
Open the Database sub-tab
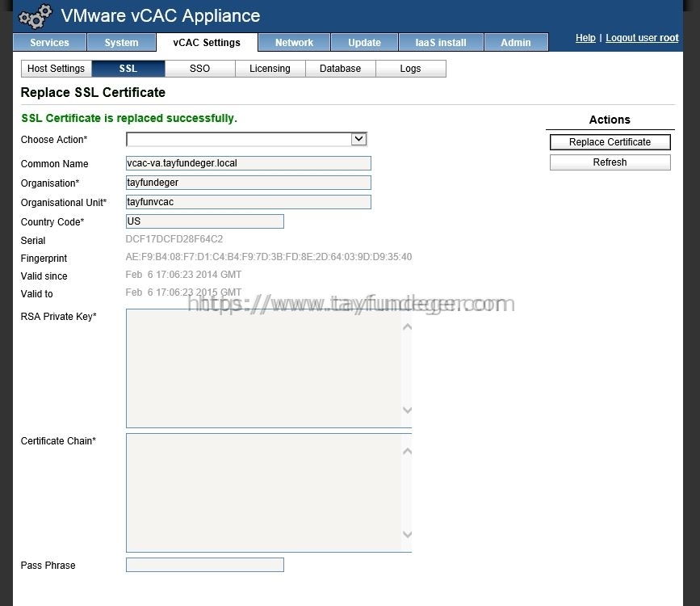click(x=340, y=69)
